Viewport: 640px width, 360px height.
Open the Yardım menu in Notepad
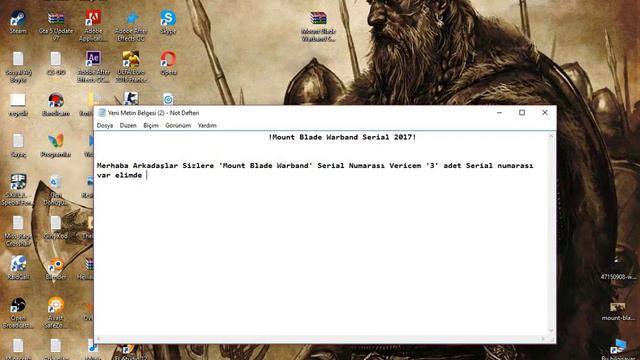[207, 125]
